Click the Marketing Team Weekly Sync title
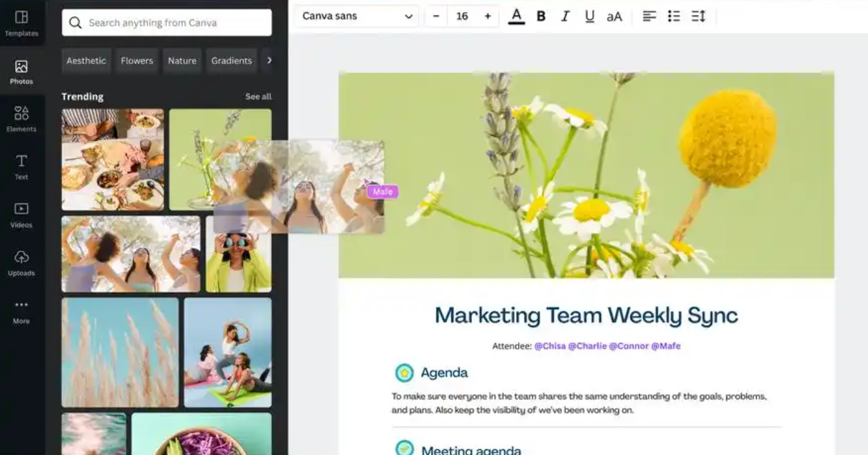 (x=586, y=315)
